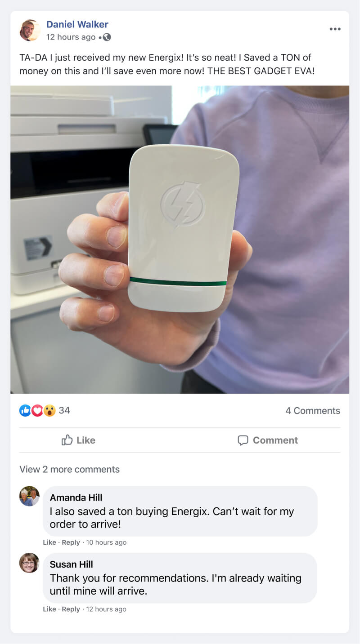The width and height of the screenshot is (360, 644).
Task: Click the public globe privacy icon
Action: [x=107, y=37]
